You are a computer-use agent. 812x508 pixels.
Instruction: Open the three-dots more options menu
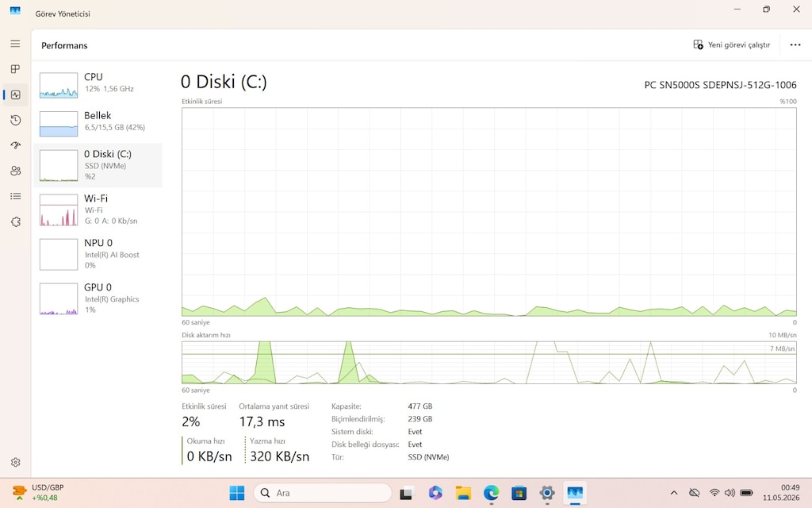795,45
